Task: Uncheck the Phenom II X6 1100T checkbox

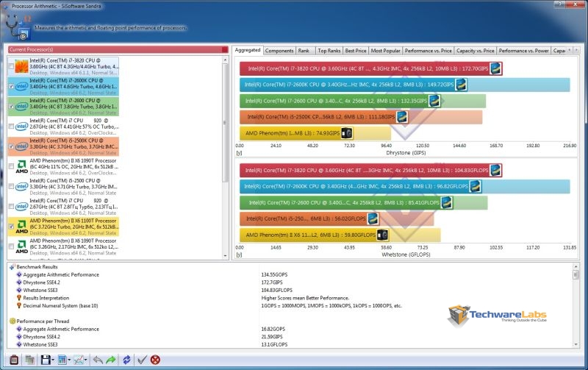Action: click(11, 227)
